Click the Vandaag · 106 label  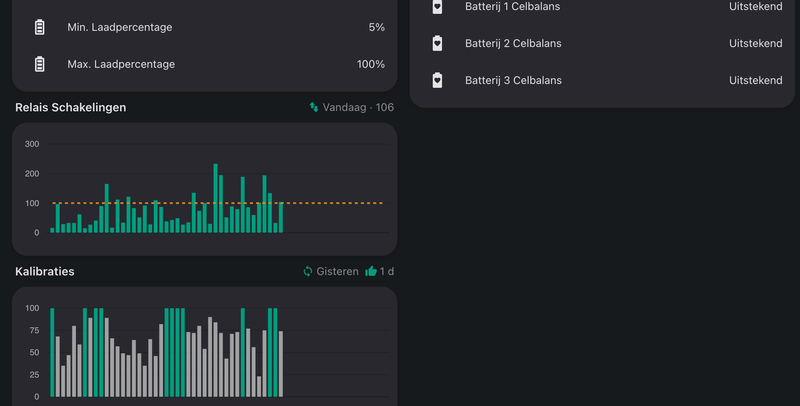pyautogui.click(x=358, y=107)
